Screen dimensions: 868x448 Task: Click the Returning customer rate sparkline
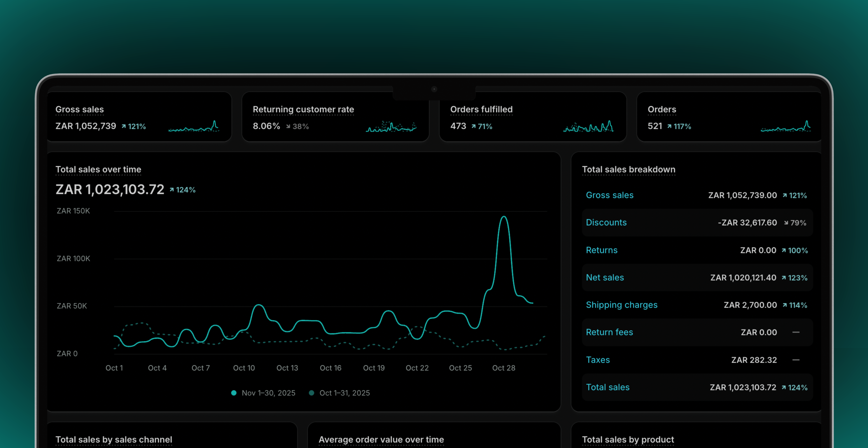pyautogui.click(x=391, y=127)
